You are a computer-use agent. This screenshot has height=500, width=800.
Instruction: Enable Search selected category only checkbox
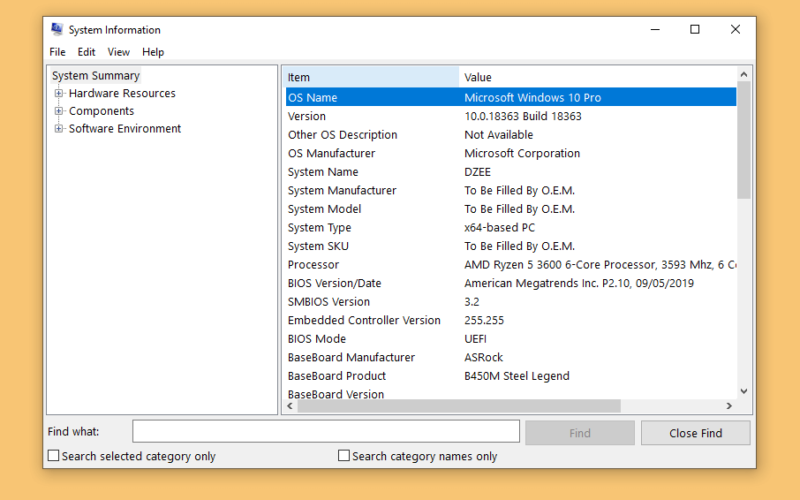tap(54, 455)
